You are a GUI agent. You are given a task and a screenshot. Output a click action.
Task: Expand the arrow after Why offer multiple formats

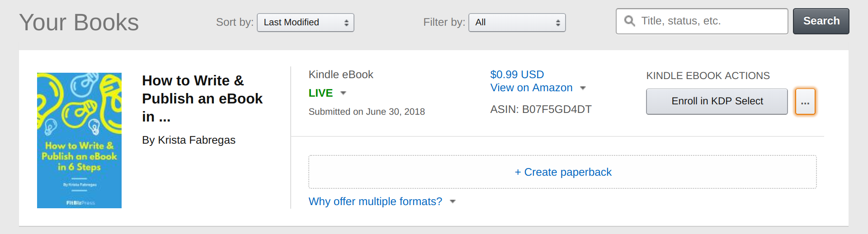click(x=453, y=202)
